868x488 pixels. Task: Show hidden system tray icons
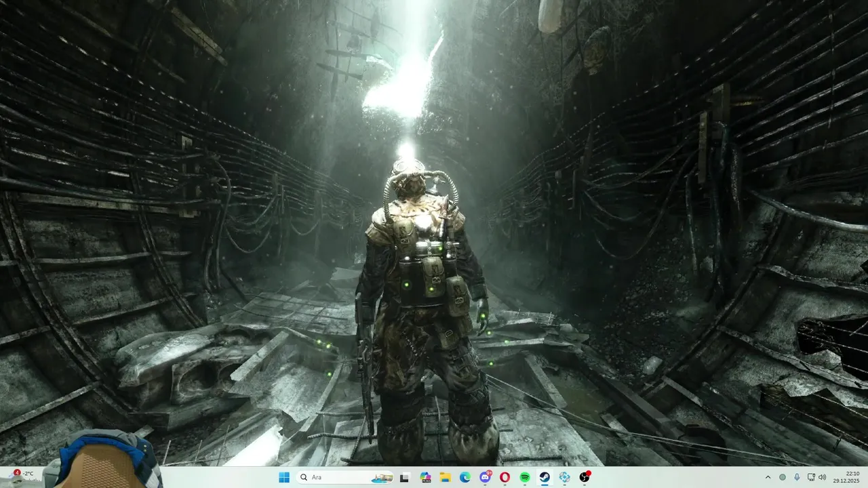(x=768, y=477)
